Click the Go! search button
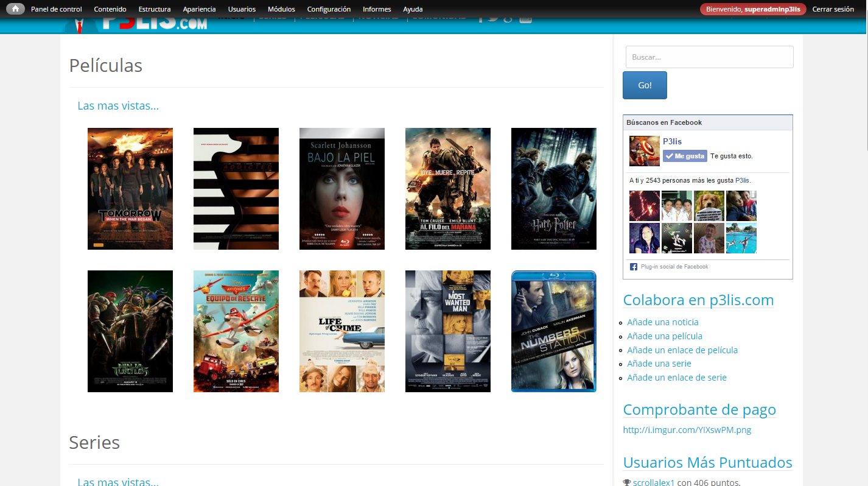This screenshot has width=868, height=486. point(645,85)
